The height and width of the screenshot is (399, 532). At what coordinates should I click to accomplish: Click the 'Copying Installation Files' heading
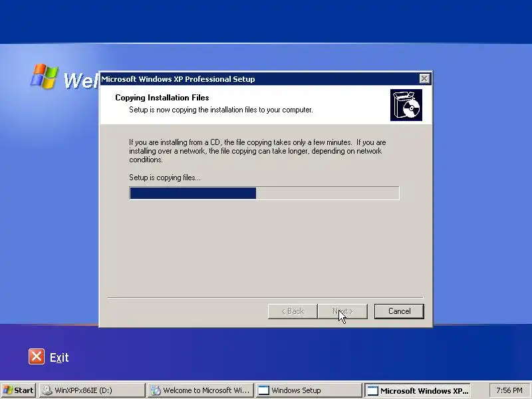pyautogui.click(x=162, y=98)
